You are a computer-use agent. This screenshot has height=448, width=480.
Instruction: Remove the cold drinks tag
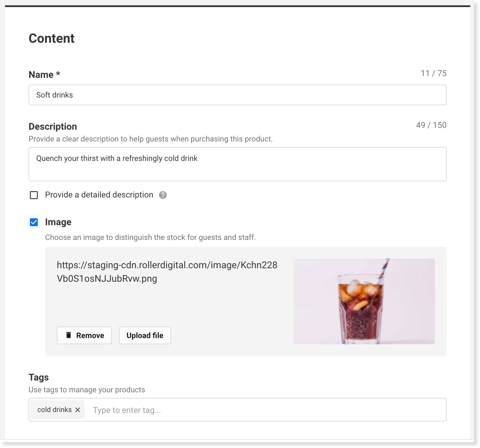coord(78,410)
